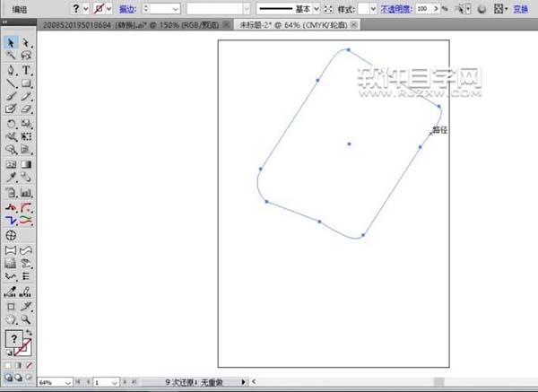This screenshot has width=538, height=392.
Task: Select the Eraser tool
Action: [26, 109]
